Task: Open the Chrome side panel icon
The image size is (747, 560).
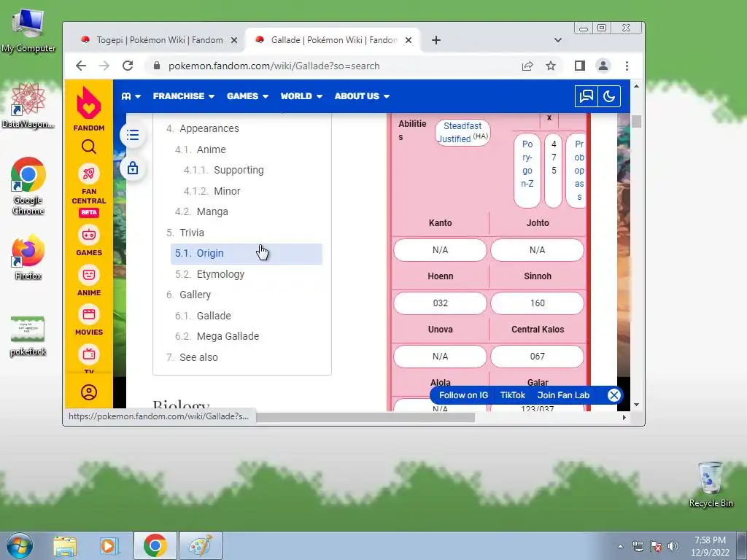Action: [x=579, y=66]
